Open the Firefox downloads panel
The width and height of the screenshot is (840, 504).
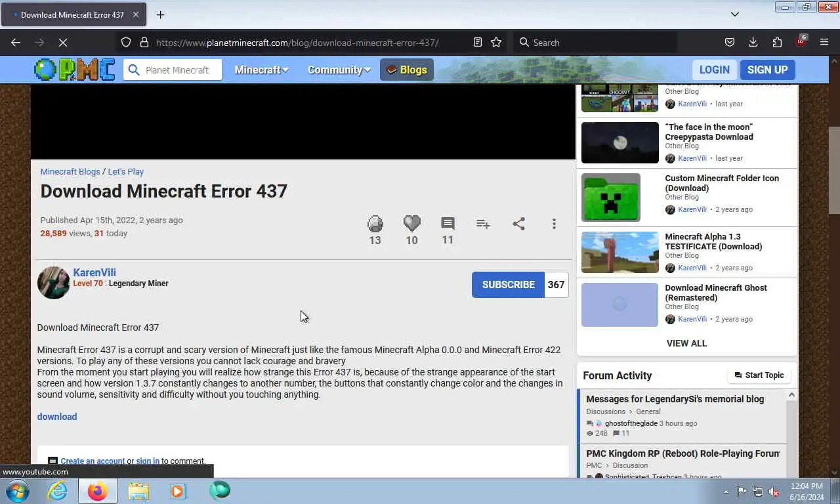point(753,42)
